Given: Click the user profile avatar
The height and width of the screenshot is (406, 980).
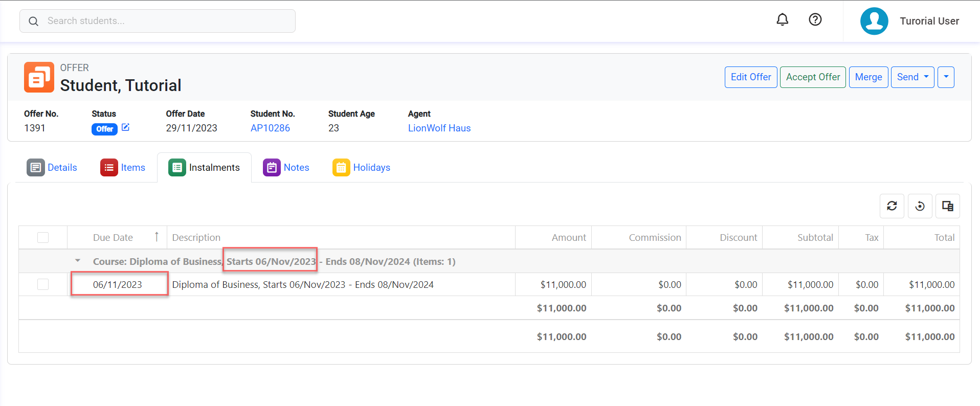Looking at the screenshot, I should point(874,21).
